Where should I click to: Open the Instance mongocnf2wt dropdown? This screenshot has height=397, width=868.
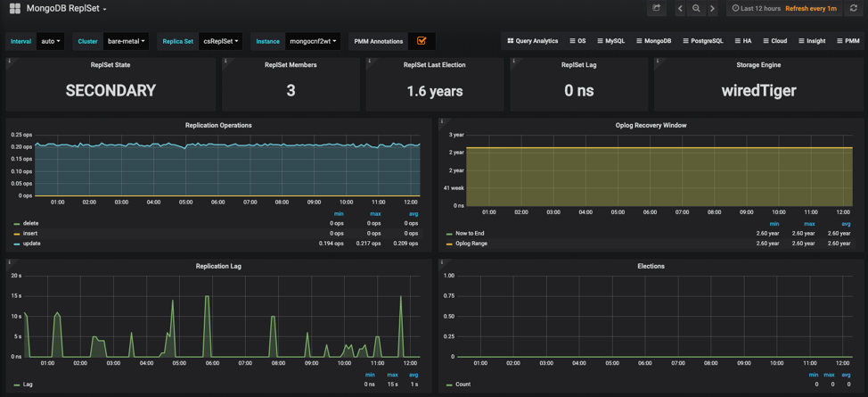pyautogui.click(x=312, y=41)
